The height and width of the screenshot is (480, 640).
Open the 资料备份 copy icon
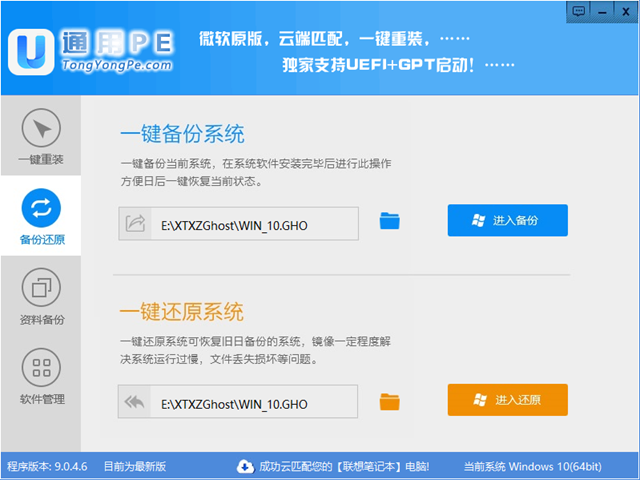click(41, 287)
